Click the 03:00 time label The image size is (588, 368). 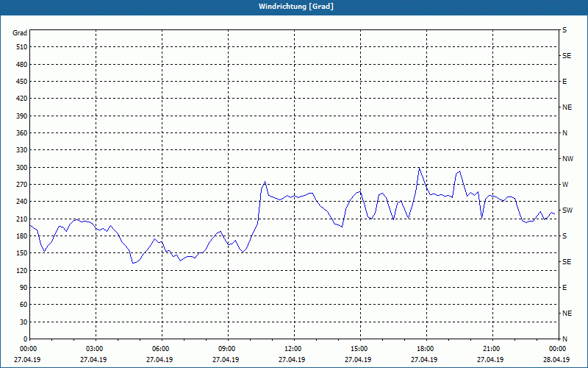click(x=94, y=349)
